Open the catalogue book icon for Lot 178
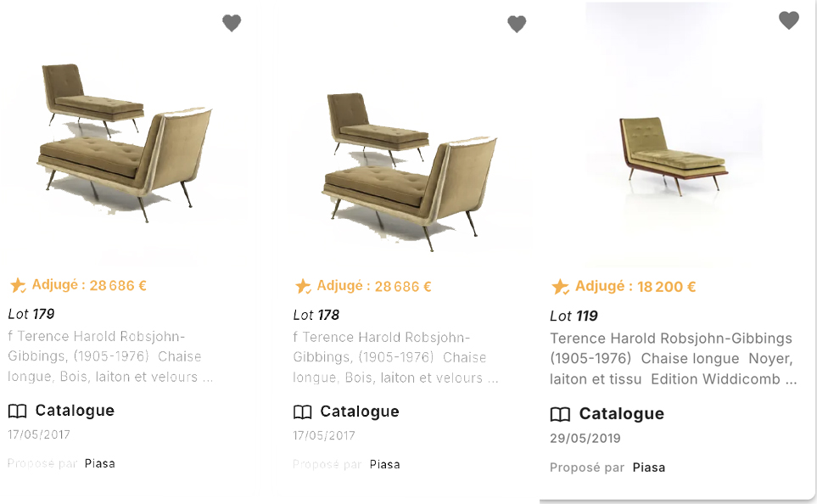Screen dimensions: 817x504 (x=302, y=412)
